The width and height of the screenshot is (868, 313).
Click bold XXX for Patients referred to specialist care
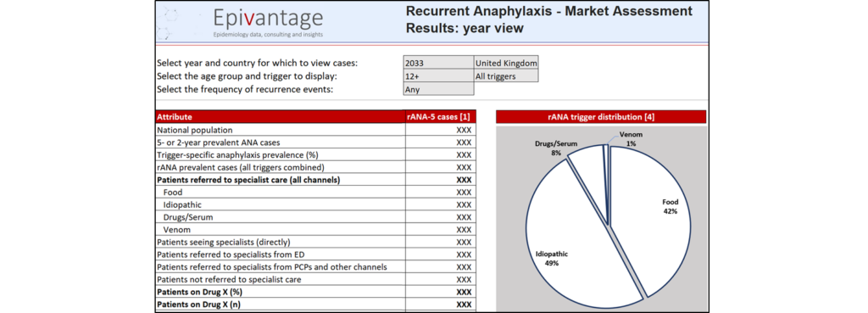point(464,180)
